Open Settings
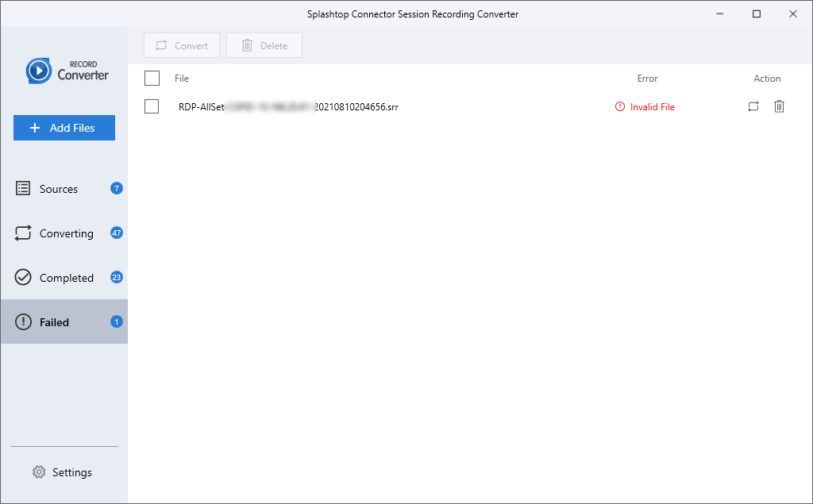 (62, 471)
